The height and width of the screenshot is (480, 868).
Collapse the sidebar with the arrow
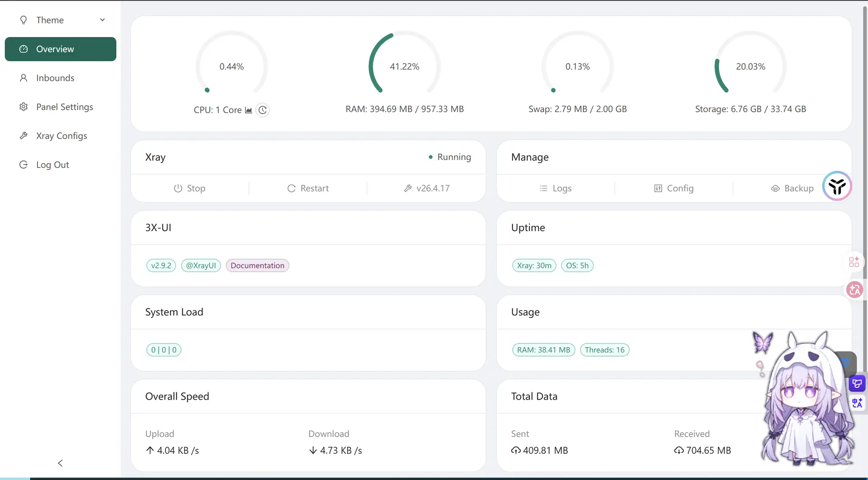coord(60,463)
